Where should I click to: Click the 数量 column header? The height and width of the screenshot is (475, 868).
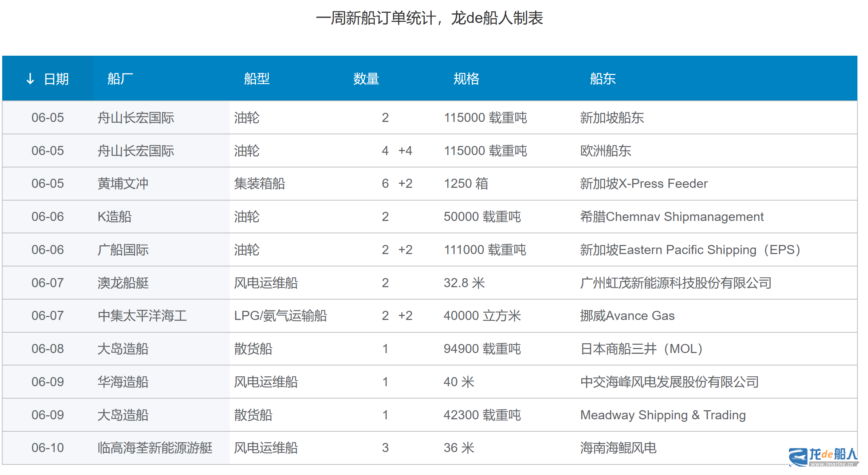pos(366,79)
